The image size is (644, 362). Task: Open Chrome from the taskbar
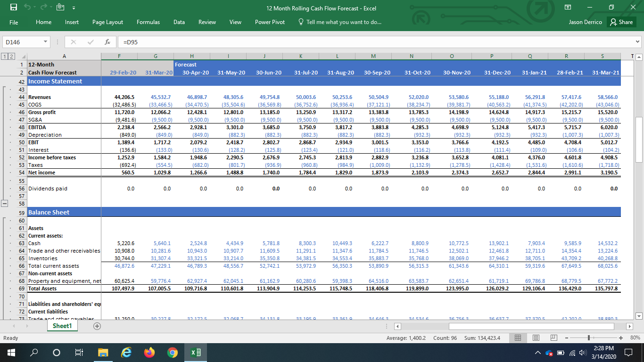pyautogui.click(x=173, y=353)
